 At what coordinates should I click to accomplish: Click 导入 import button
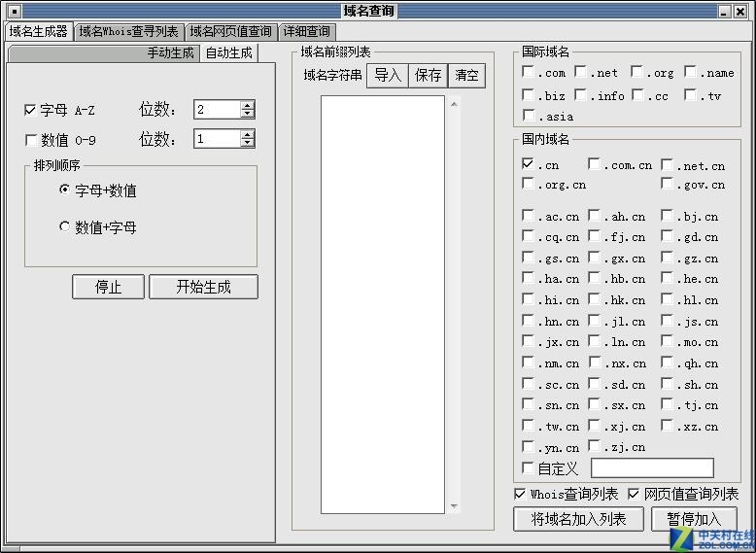pos(388,76)
